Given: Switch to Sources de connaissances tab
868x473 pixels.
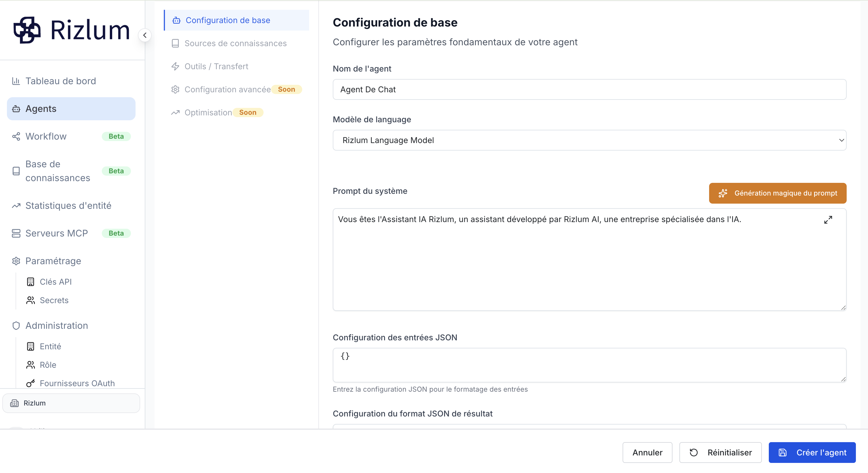Looking at the screenshot, I should pos(236,44).
